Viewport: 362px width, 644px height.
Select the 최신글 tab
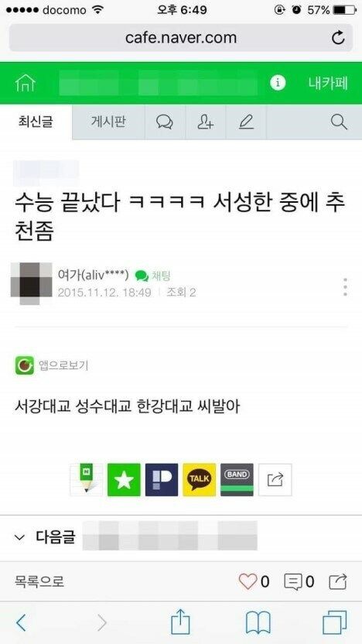click(36, 122)
